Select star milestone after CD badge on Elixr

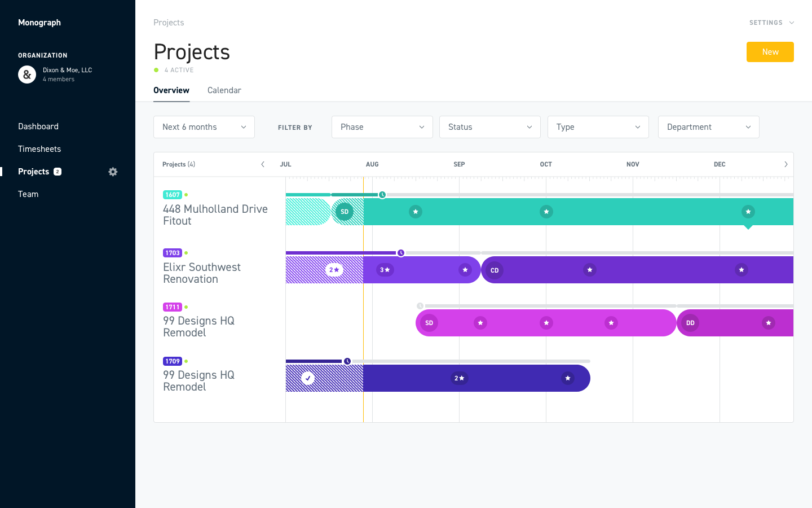coord(590,270)
